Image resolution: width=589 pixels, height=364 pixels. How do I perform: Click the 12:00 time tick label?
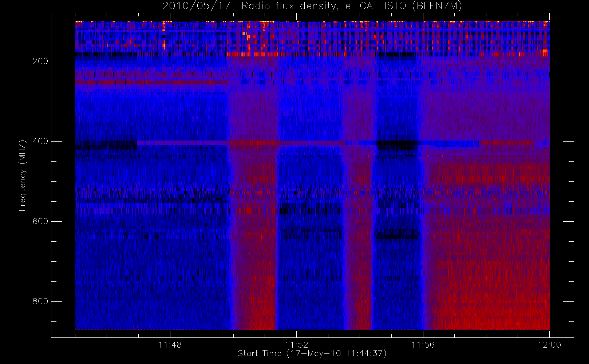pyautogui.click(x=549, y=345)
